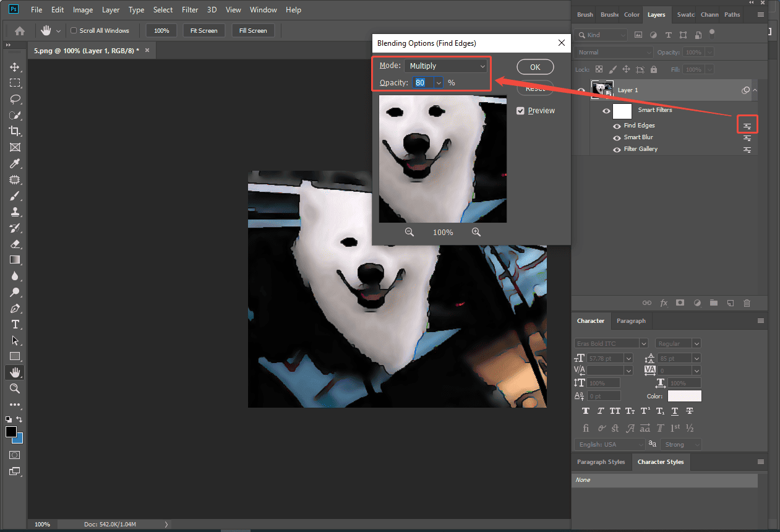Select the Eyedropper tool
Viewport: 780px width, 532px height.
tap(15, 163)
